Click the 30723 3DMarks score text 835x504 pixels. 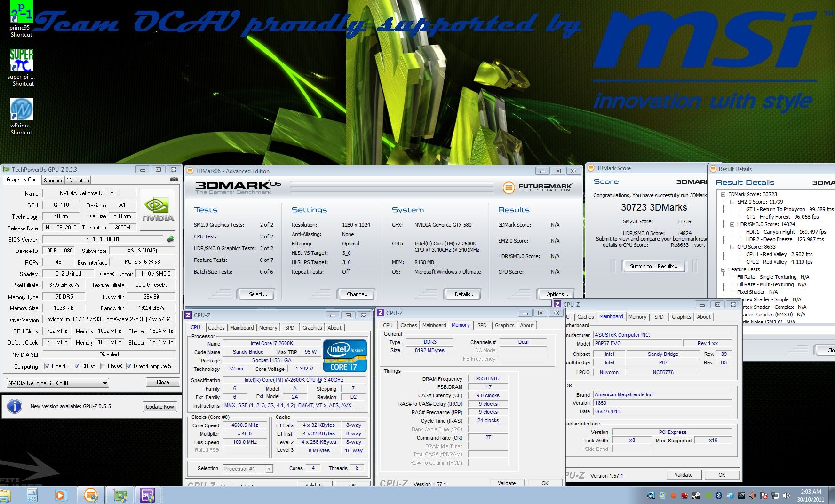point(653,207)
